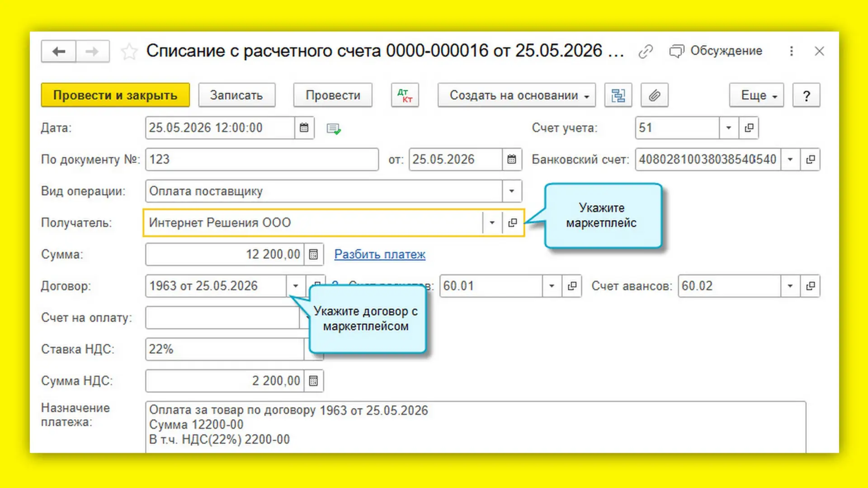
Task: Click the Записать button
Action: 236,95
